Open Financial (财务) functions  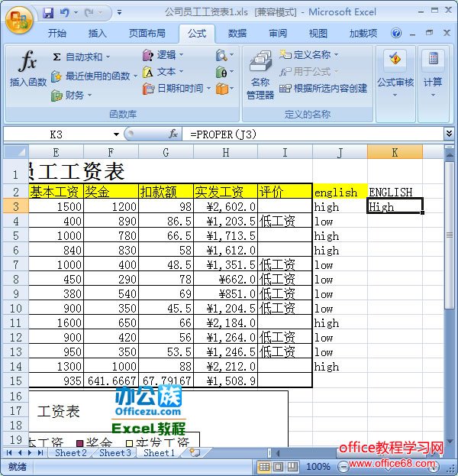[x=71, y=96]
